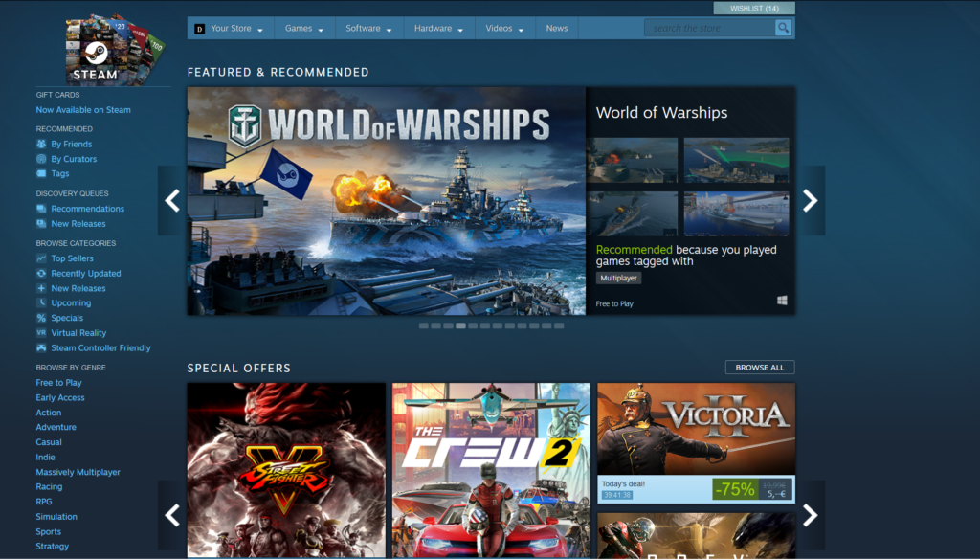The width and height of the screenshot is (980, 560).
Task: Go to next featured game with right arrow
Action: coord(810,201)
